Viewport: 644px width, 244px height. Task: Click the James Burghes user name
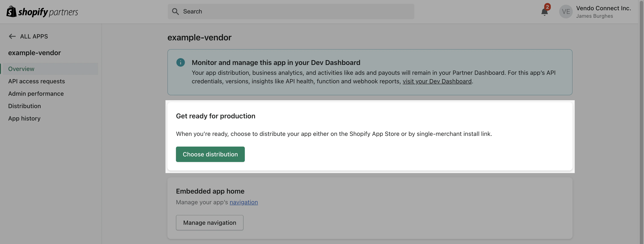[595, 16]
